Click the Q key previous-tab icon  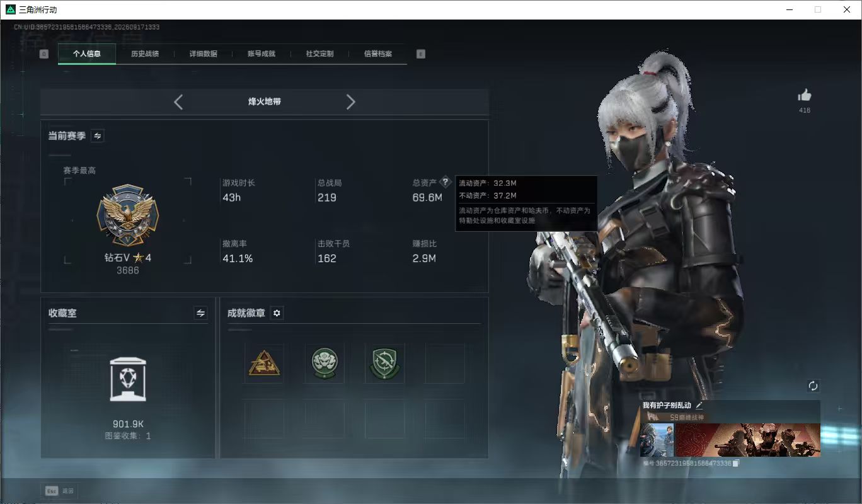pyautogui.click(x=44, y=54)
